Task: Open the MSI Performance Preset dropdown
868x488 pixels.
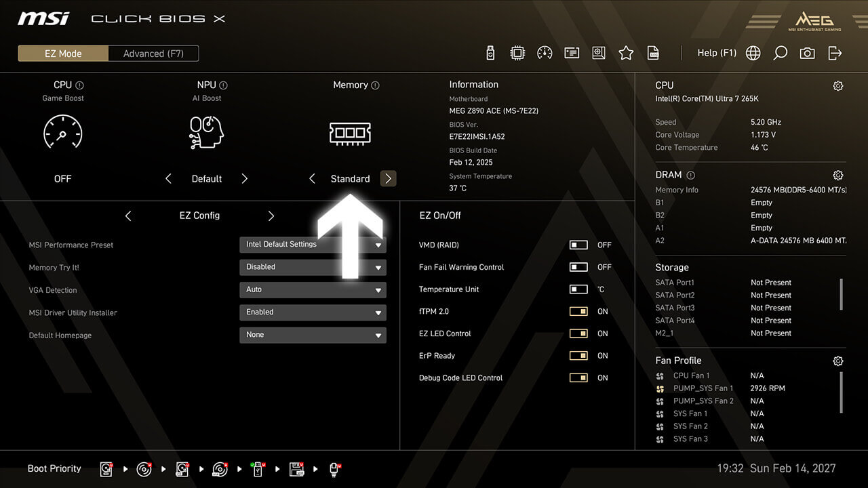Action: click(313, 245)
